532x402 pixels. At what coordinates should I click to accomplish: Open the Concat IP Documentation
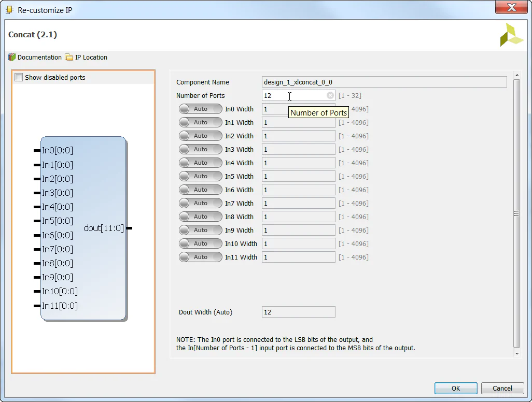36,57
